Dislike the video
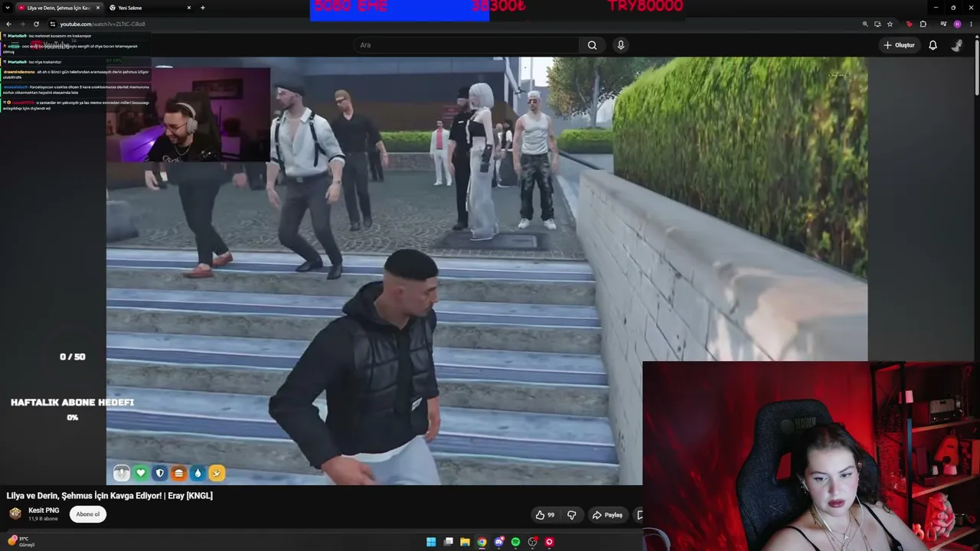Viewport: 980px width, 551px height. [x=571, y=515]
